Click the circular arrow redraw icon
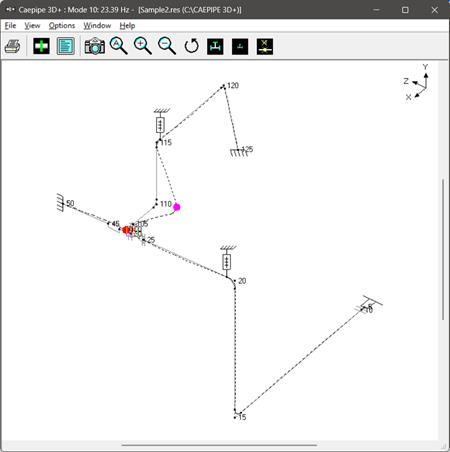The image size is (450, 452). pos(192,46)
